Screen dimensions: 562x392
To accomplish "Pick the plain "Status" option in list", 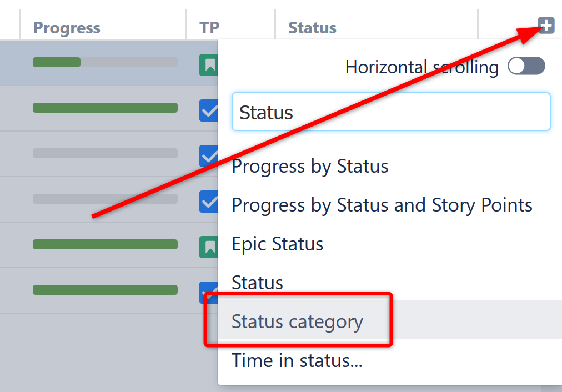I will click(x=257, y=283).
